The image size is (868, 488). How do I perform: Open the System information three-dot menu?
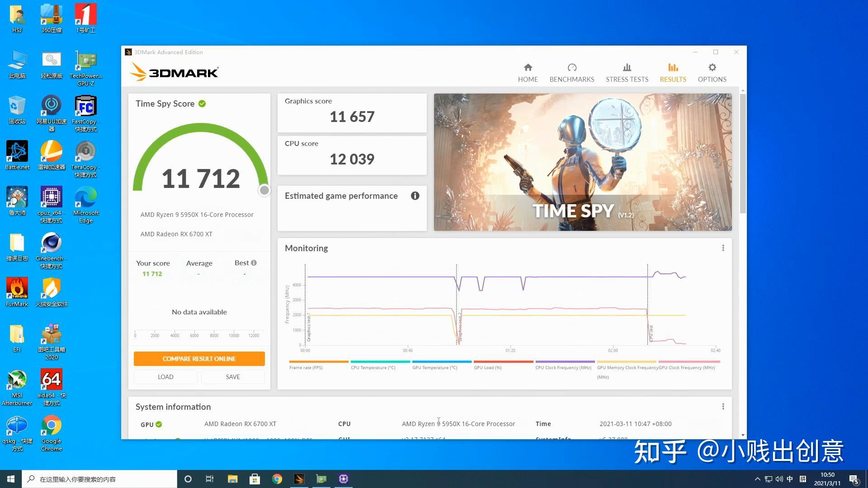coord(723,407)
